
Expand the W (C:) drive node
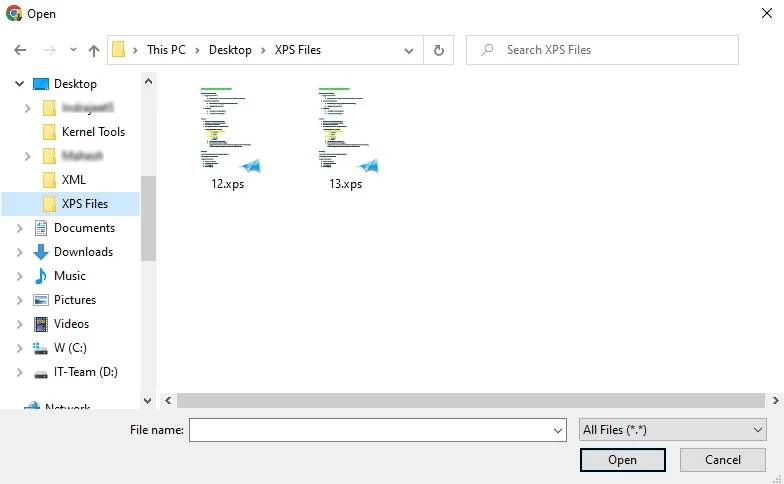[x=20, y=348]
